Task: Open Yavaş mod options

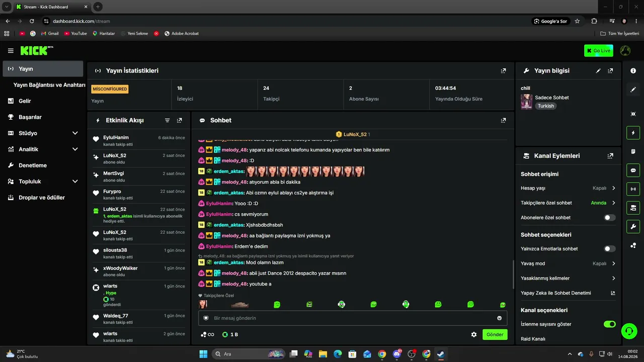Action: click(568, 263)
